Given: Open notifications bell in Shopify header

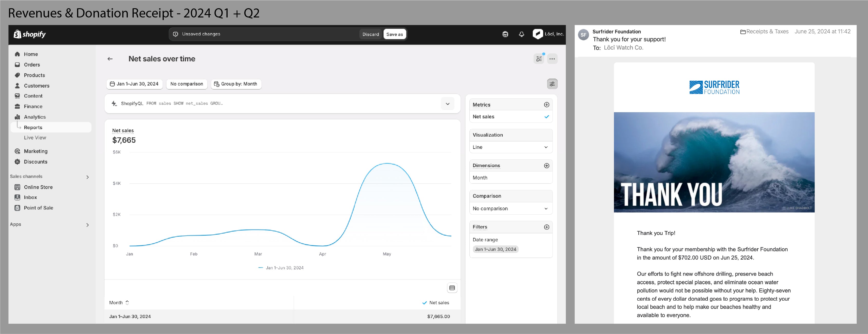Looking at the screenshot, I should (521, 34).
